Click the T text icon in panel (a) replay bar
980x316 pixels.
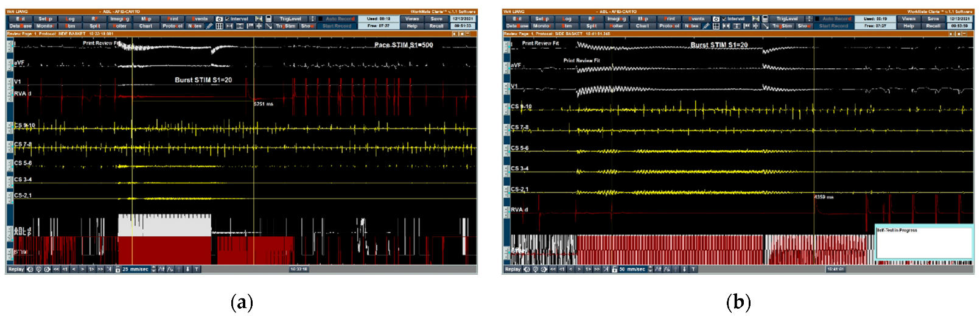[x=197, y=269]
